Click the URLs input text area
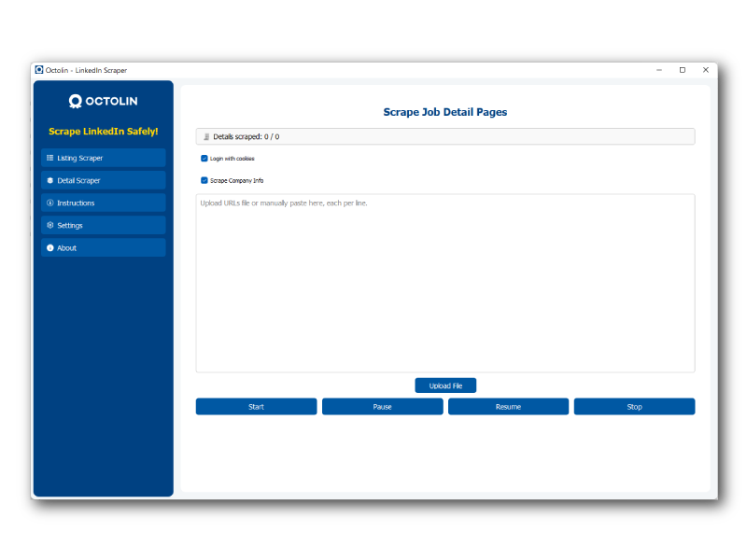The image size is (747, 560). (x=445, y=283)
